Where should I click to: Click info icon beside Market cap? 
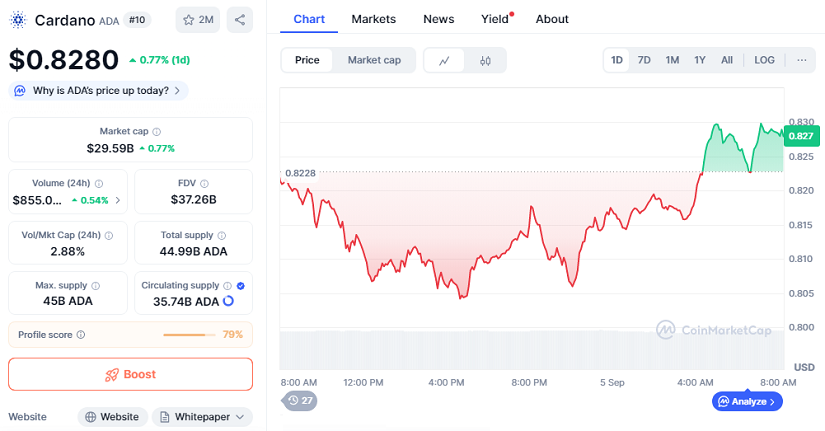(157, 132)
